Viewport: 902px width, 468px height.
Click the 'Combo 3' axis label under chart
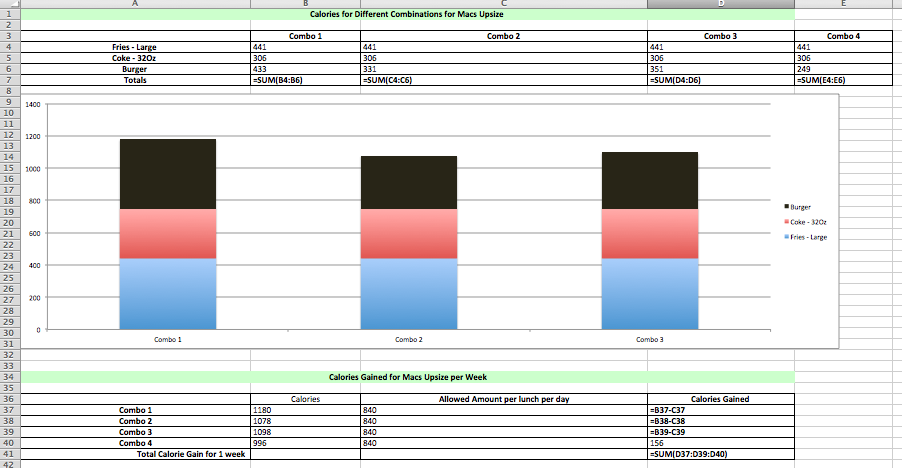coord(650,340)
